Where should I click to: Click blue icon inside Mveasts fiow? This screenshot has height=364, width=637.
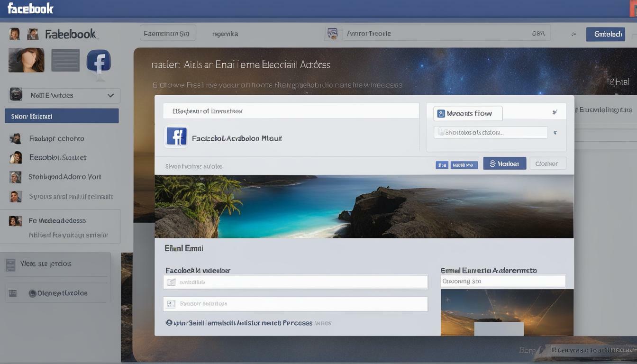(441, 113)
